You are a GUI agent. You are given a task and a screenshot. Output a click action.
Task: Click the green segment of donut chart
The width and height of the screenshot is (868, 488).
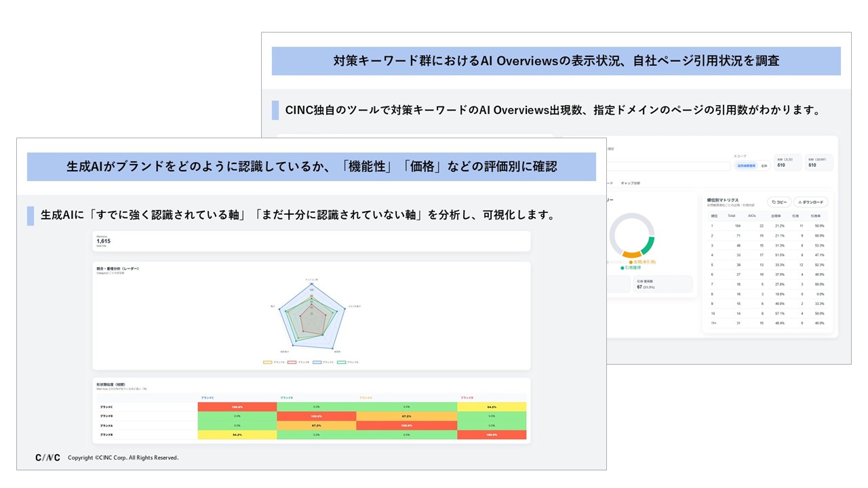click(649, 245)
